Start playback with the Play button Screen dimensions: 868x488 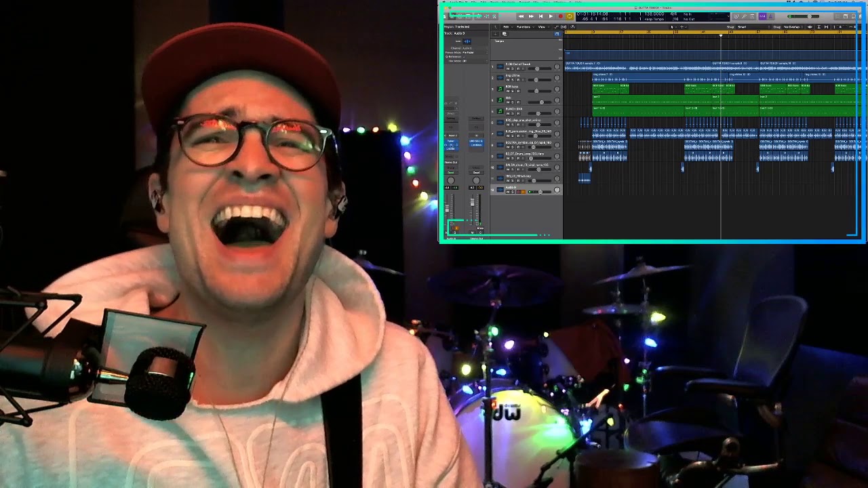pyautogui.click(x=551, y=16)
